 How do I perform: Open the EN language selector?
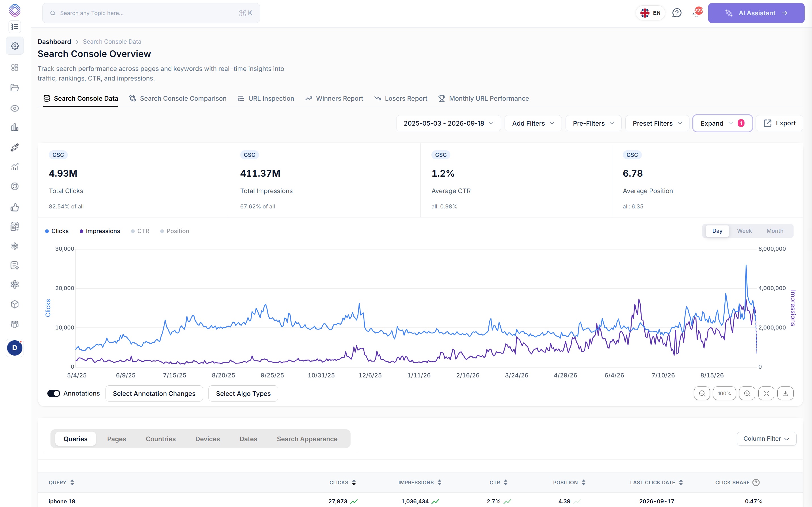[x=650, y=13]
